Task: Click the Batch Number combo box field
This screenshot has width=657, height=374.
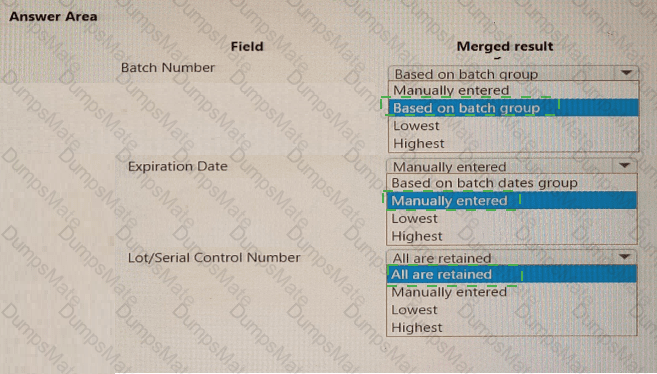Action: pos(513,73)
